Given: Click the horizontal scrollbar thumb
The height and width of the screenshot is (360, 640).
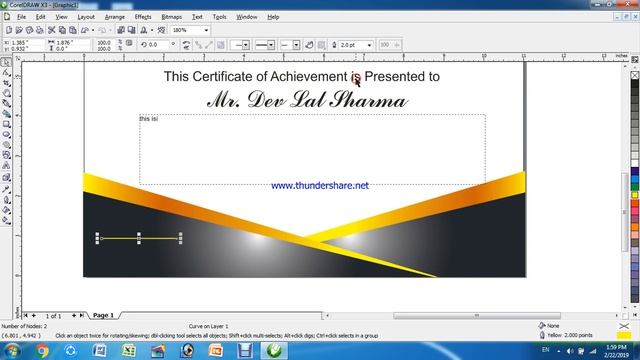Looking at the screenshot, I should pos(477,316).
